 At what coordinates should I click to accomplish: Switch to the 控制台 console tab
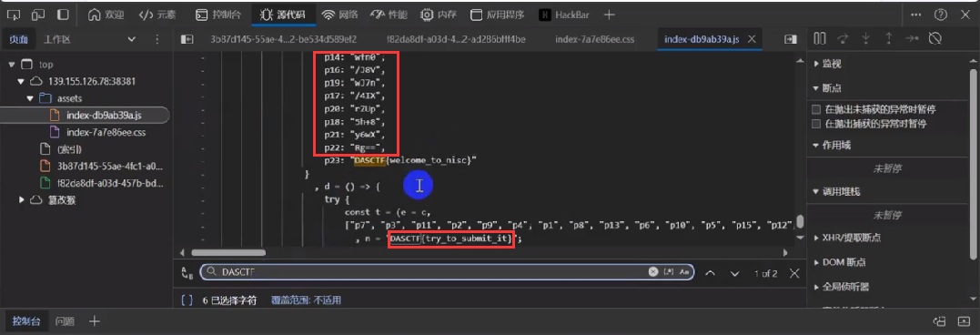point(218,15)
